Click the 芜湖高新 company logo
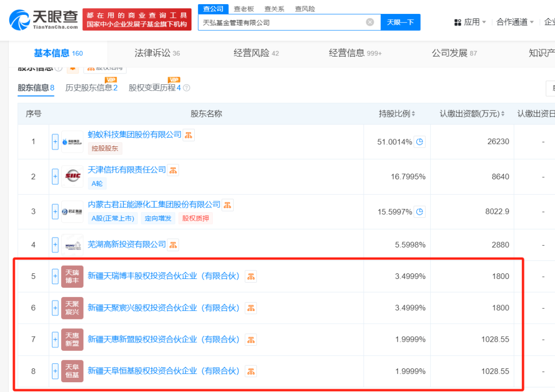The image size is (555, 392). (x=72, y=245)
